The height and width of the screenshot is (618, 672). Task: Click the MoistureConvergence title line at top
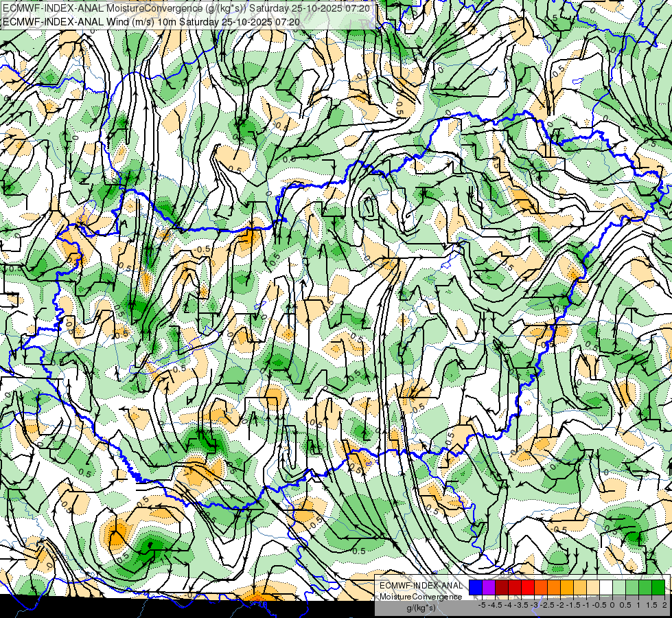[x=187, y=8]
